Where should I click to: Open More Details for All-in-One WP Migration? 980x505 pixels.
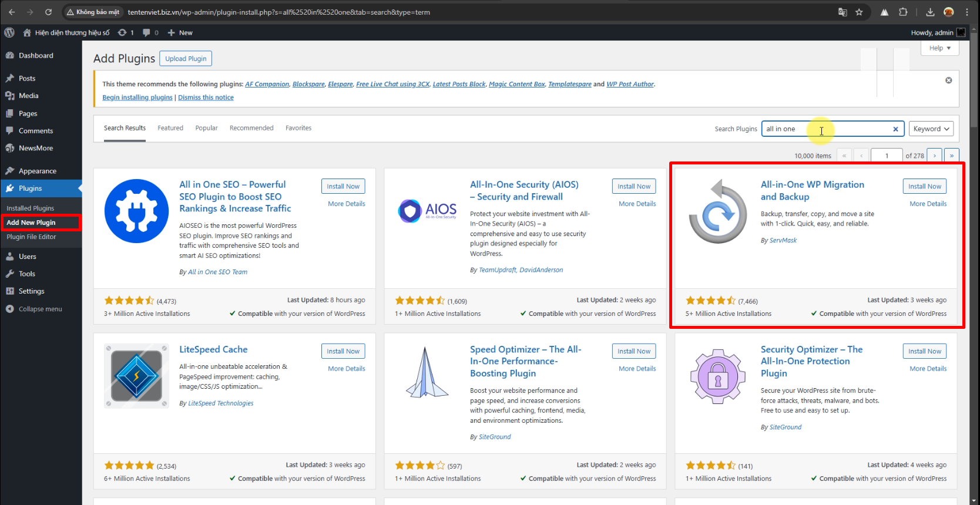(928, 204)
